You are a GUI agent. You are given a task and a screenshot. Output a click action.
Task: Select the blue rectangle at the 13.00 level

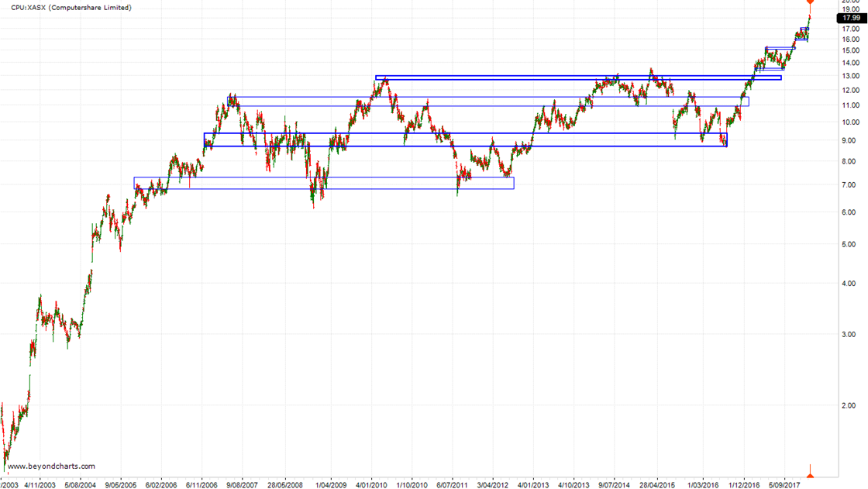coord(578,77)
